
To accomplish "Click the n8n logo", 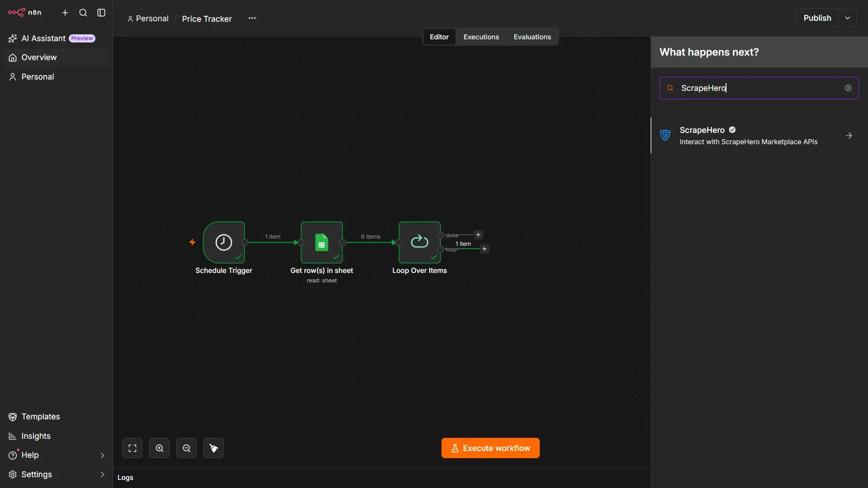I will (25, 12).
